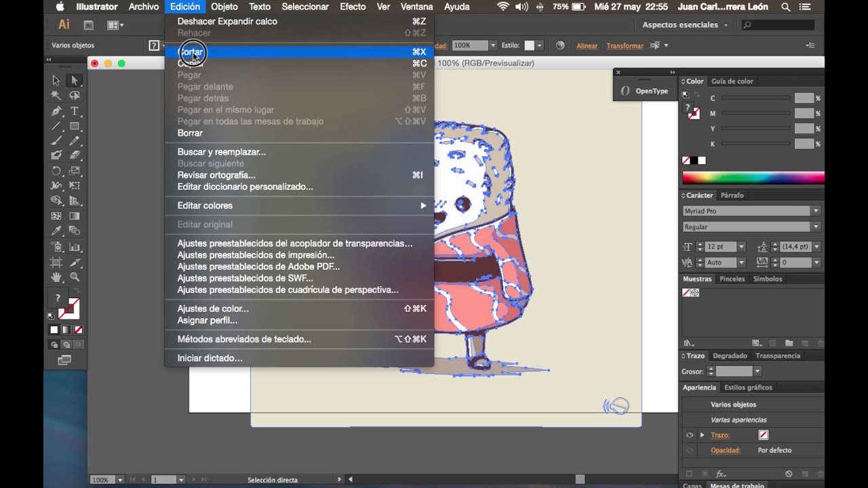Switch to the Pinceles tab
The height and width of the screenshot is (488, 868).
pos(732,279)
